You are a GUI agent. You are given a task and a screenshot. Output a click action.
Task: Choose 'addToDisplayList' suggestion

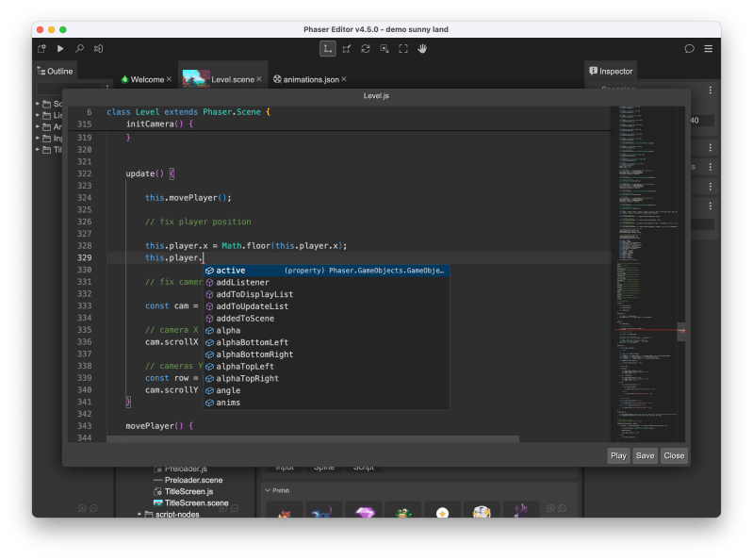(327, 294)
